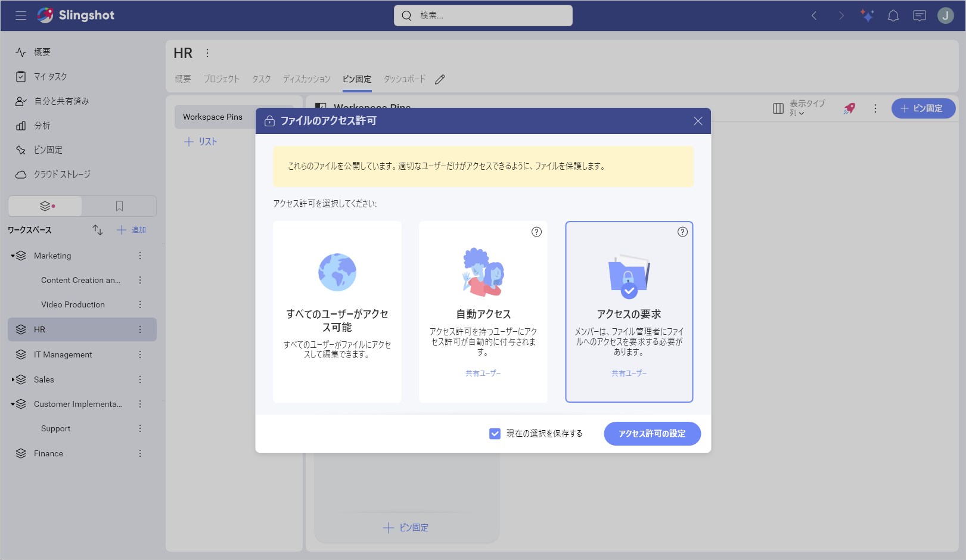Open 共有ユーザー link under 自動アクセス
This screenshot has width=966, height=560.
(483, 374)
